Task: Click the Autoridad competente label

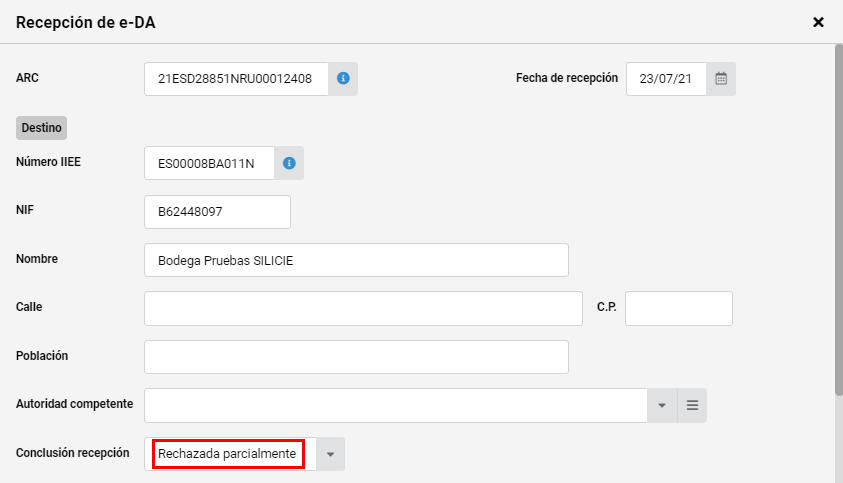Action: point(74,404)
